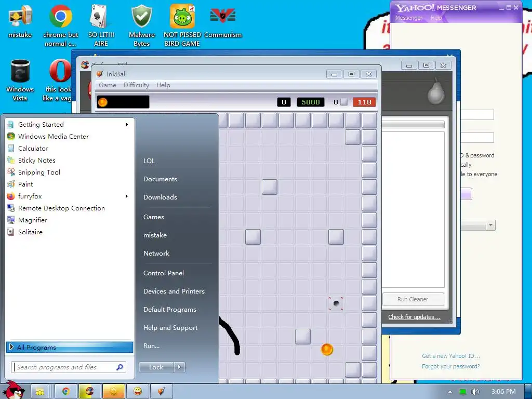This screenshot has height=399, width=532.
Task: Expand All Programs list
Action: coord(70,347)
